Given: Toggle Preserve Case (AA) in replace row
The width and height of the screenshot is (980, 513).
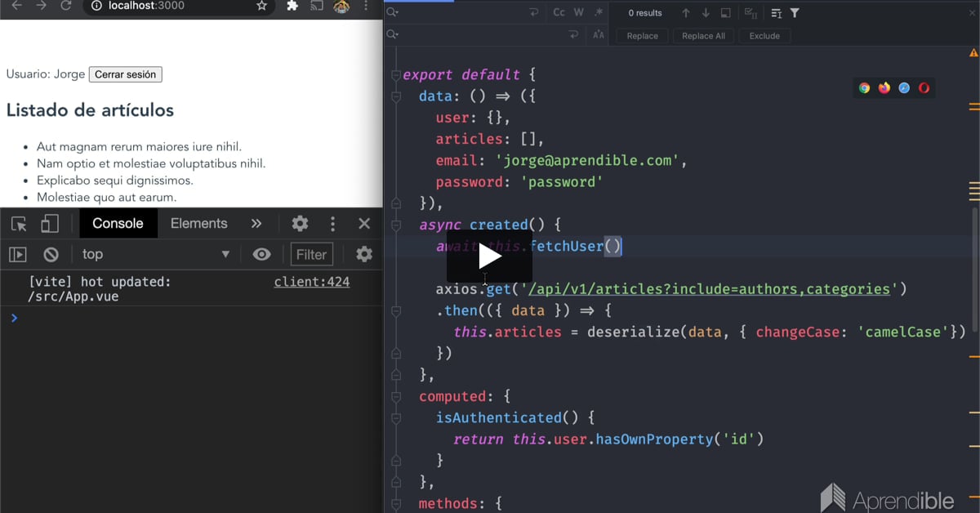Looking at the screenshot, I should point(599,35).
